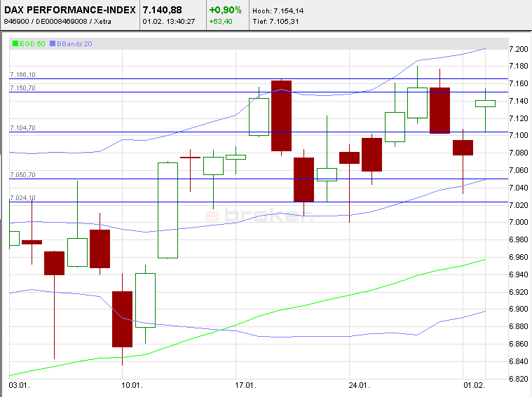Image resolution: width=532 pixels, height=397 pixels.
Task: Click the DAX PERFORMANCE-INDEX title
Action: tap(70, 10)
